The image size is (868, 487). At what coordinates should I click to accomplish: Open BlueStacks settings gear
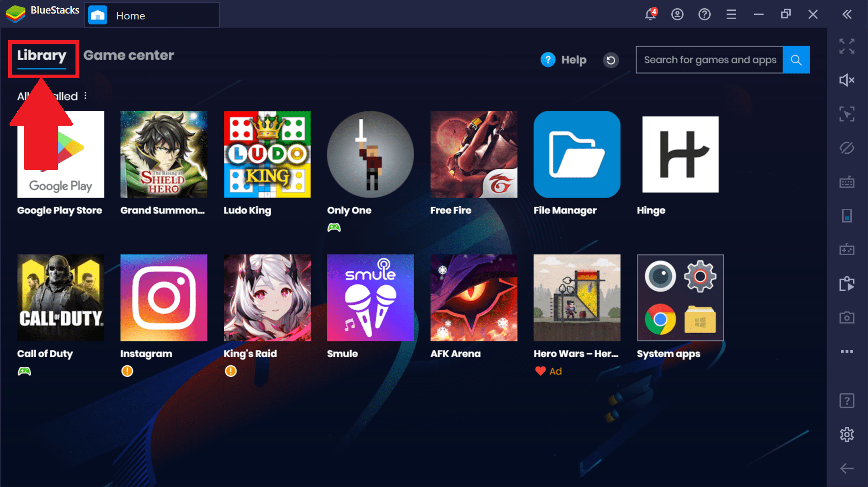[x=847, y=435]
